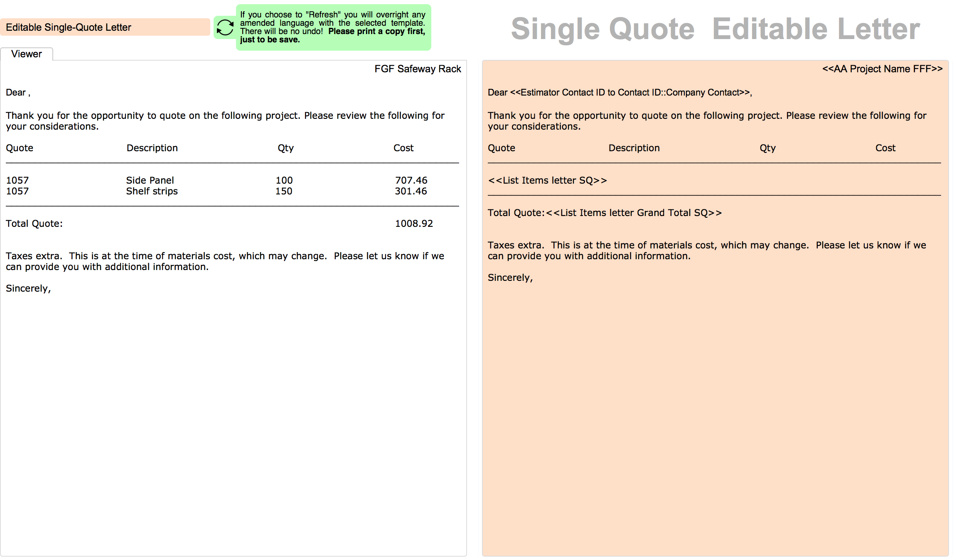Click the Refresh template icon
The height and width of the screenshot is (560, 954).
pyautogui.click(x=225, y=27)
